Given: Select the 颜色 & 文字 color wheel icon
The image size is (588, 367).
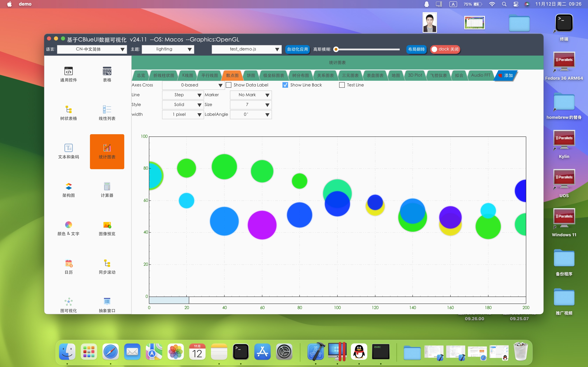Looking at the screenshot, I should 69,225.
